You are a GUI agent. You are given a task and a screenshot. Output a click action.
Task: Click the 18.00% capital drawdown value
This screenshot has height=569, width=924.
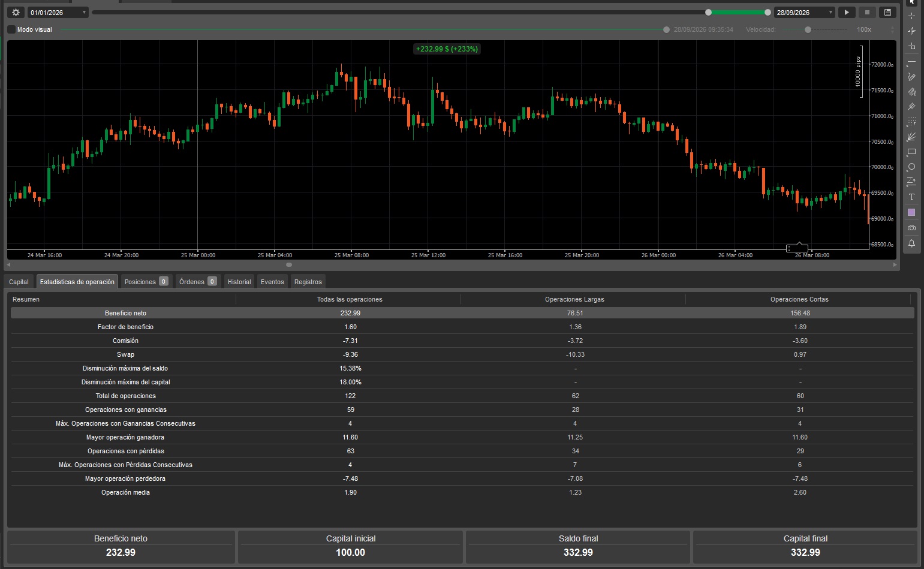point(350,382)
